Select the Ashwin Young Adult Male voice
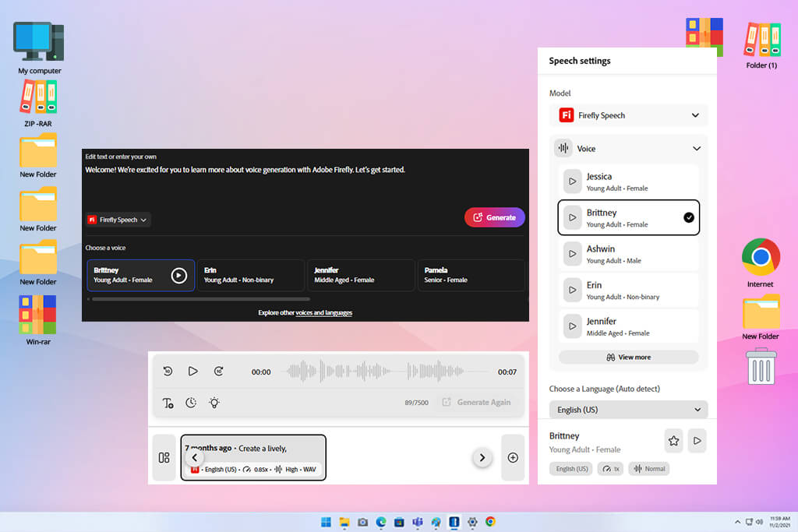 [x=629, y=254]
